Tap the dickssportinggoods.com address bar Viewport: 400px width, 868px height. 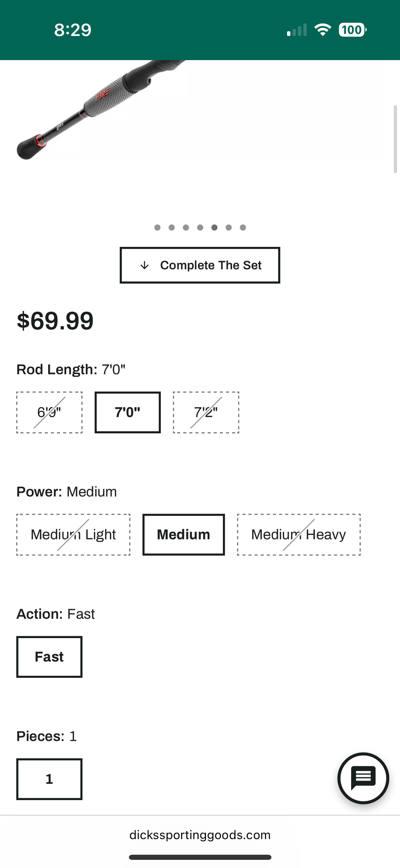point(200,835)
